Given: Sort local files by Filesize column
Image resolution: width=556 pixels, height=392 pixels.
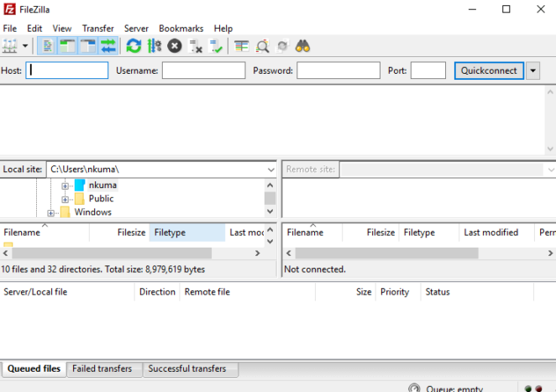Looking at the screenshot, I should pos(119,233).
